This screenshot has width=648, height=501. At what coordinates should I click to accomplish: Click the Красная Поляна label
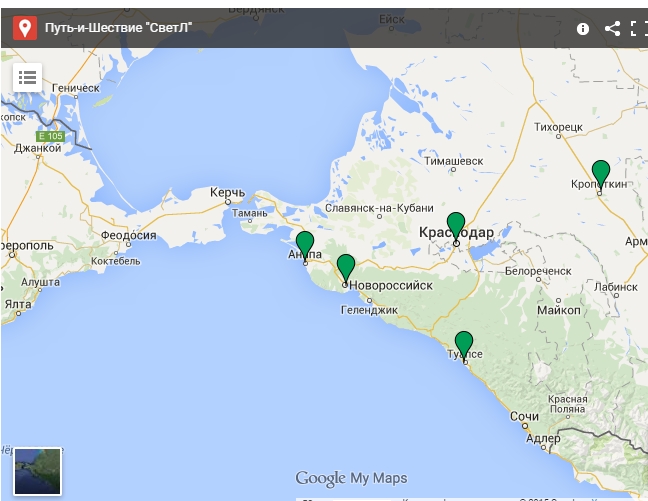click(567, 404)
